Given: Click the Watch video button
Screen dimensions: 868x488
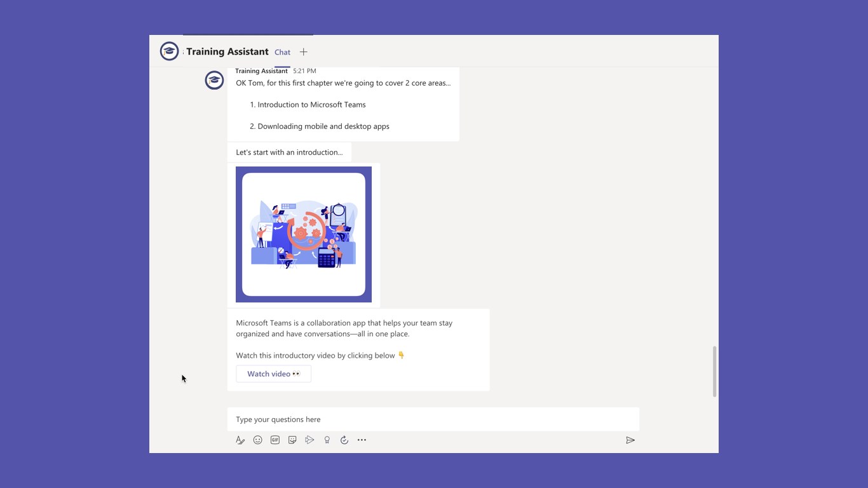Looking at the screenshot, I should pos(274,374).
